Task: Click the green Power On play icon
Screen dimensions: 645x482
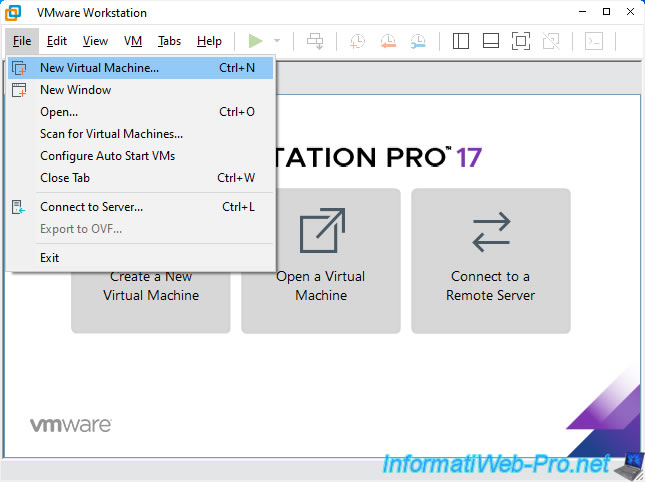Action: pyautogui.click(x=256, y=41)
